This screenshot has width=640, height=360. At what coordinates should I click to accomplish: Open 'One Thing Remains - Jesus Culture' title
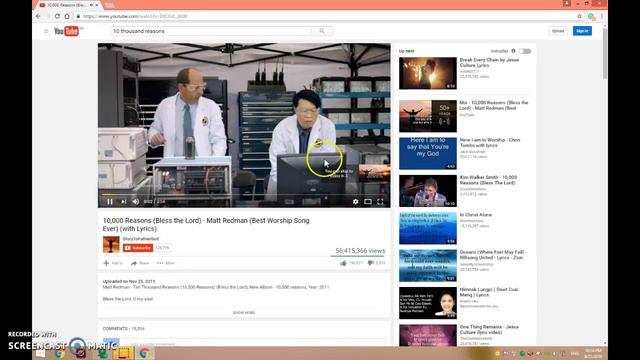[489, 329]
